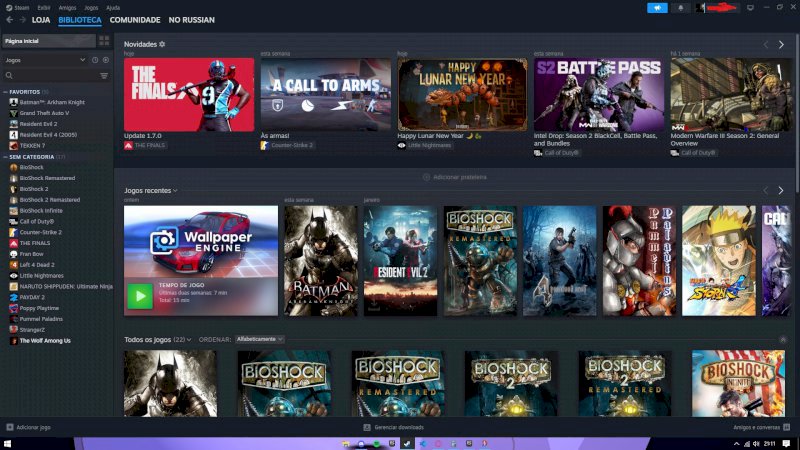800x450 pixels.
Task: Switch to the Loja tab
Action: pyautogui.click(x=41, y=19)
